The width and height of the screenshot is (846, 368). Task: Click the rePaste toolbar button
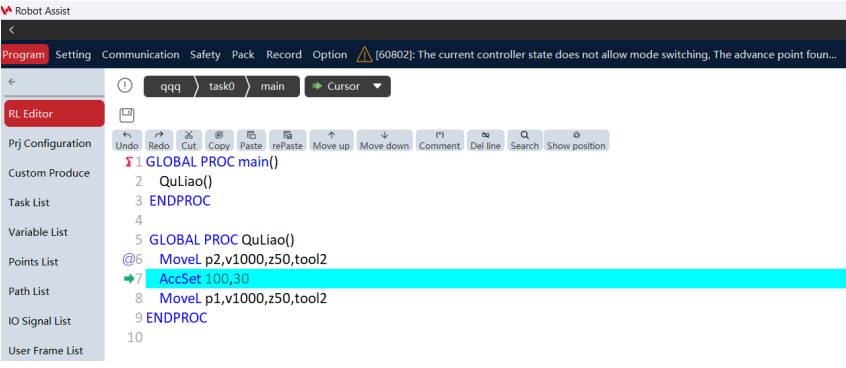click(288, 140)
